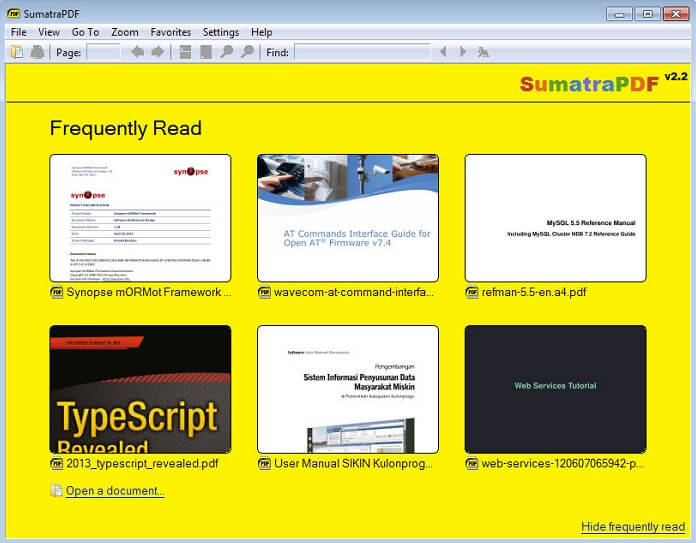Go to previous page arrow icon

pos(138,52)
